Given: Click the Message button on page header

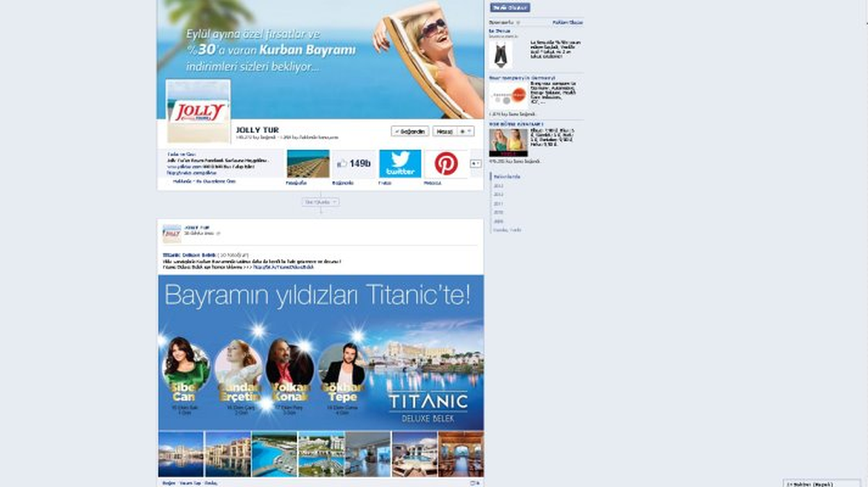Looking at the screenshot, I should pos(443,131).
